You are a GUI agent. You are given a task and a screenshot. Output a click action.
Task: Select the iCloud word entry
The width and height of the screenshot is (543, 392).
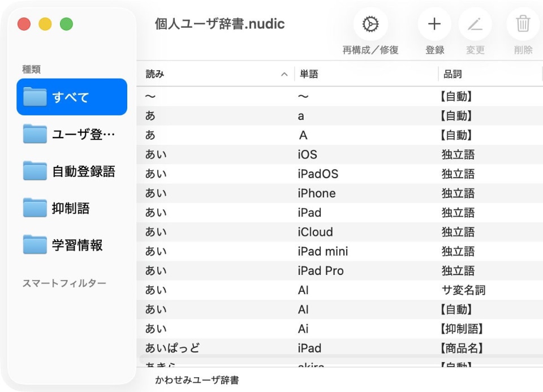315,232
